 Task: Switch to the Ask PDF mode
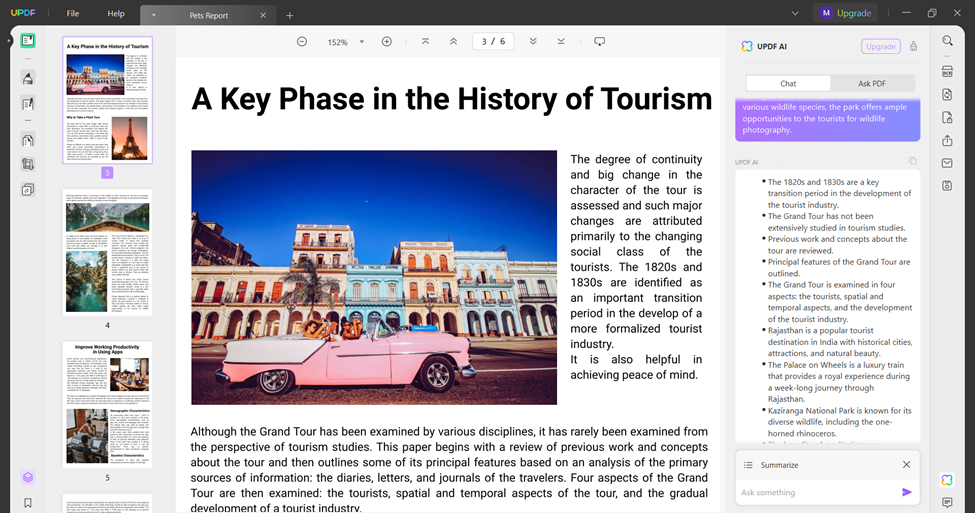(872, 84)
